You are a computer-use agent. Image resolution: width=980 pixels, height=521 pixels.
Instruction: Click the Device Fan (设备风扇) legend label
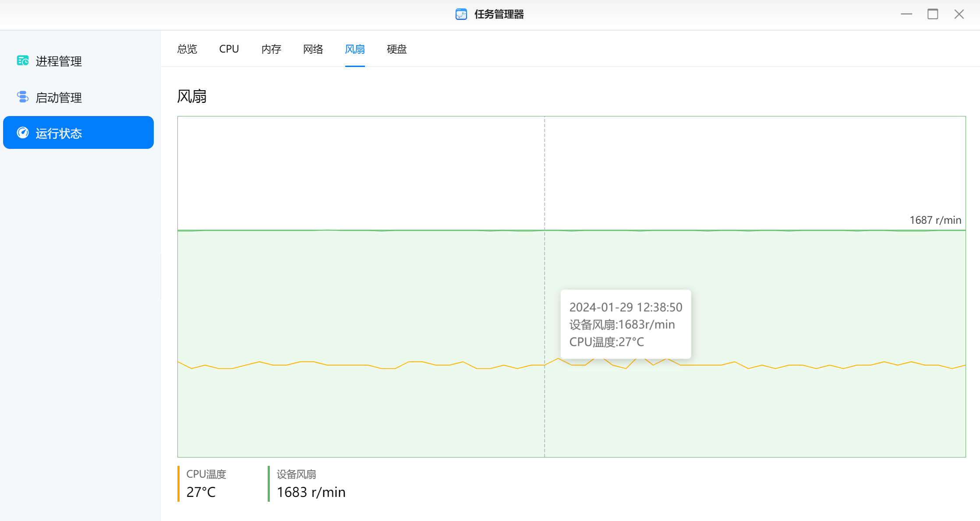click(296, 474)
